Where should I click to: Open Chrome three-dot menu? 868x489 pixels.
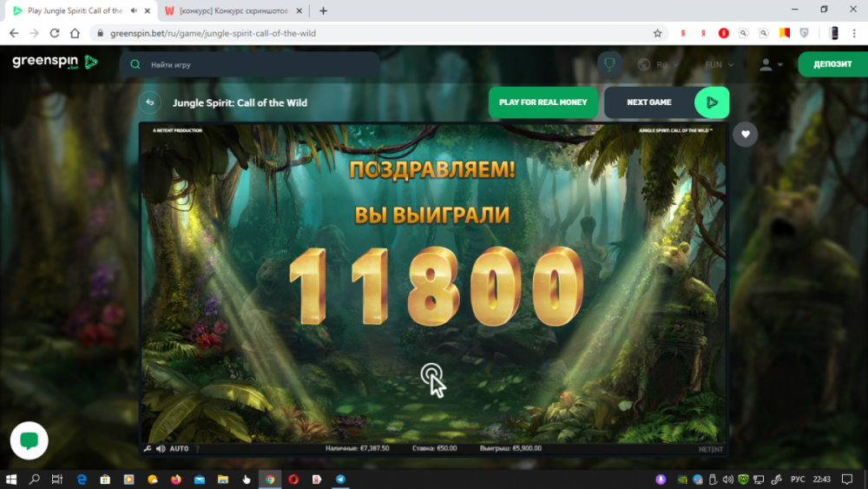coord(854,33)
